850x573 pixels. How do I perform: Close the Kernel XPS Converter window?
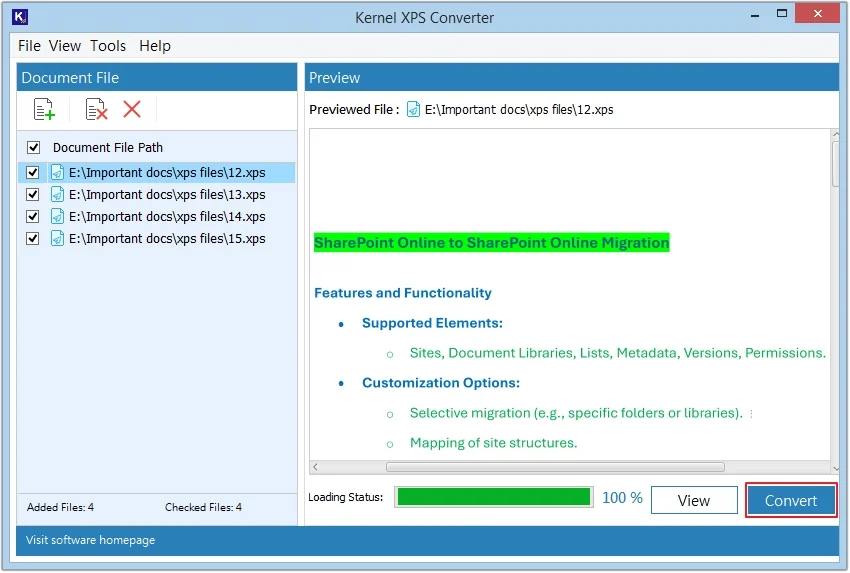click(x=817, y=14)
